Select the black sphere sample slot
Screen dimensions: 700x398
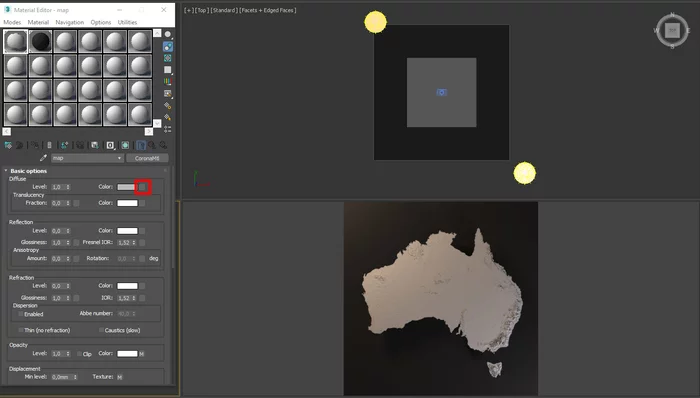click(41, 41)
